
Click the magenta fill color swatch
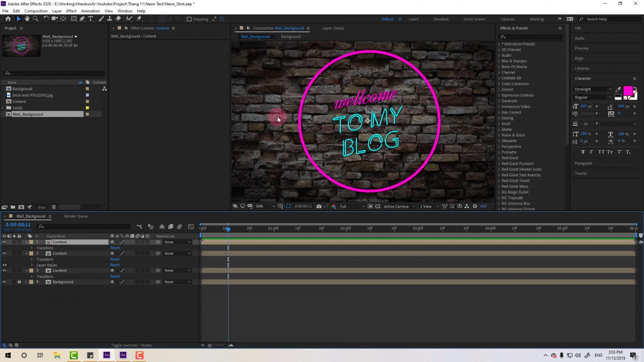pyautogui.click(x=628, y=91)
